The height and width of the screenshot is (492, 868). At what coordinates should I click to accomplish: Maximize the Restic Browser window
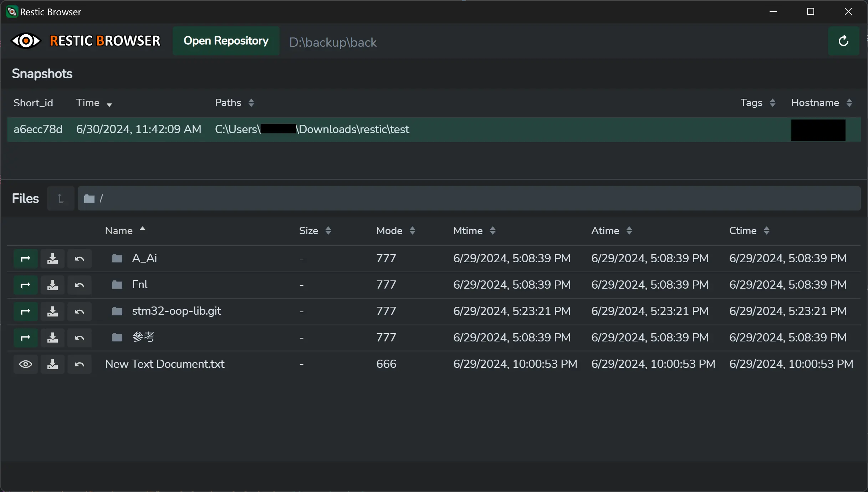(811, 12)
